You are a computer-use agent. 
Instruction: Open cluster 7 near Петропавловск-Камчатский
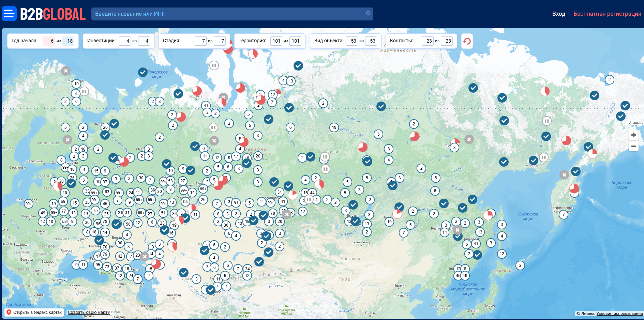point(564,215)
